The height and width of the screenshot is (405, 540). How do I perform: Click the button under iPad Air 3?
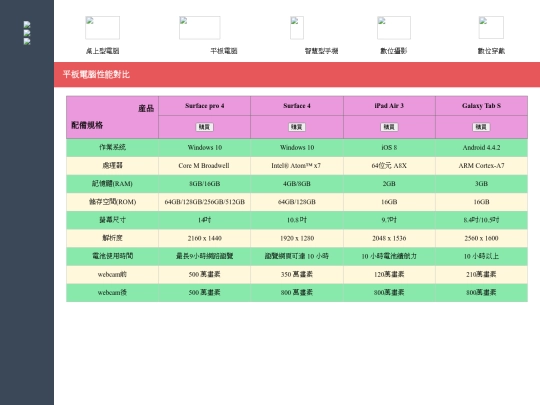(x=389, y=127)
